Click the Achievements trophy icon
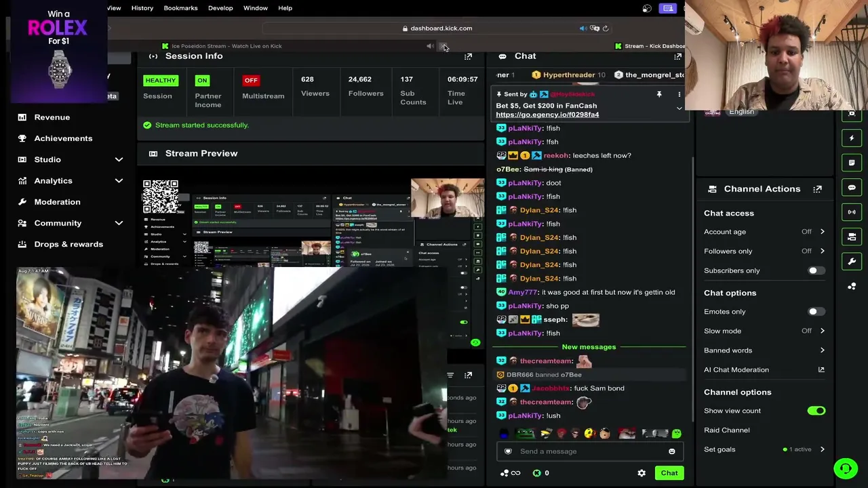 pos(22,138)
